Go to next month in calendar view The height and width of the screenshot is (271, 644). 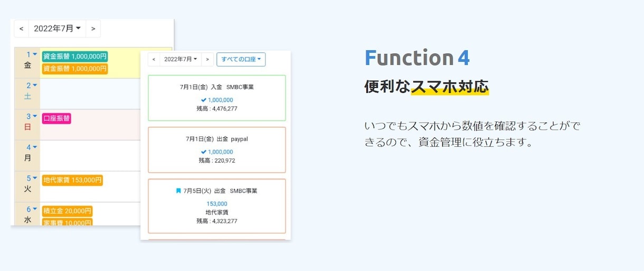tap(93, 29)
